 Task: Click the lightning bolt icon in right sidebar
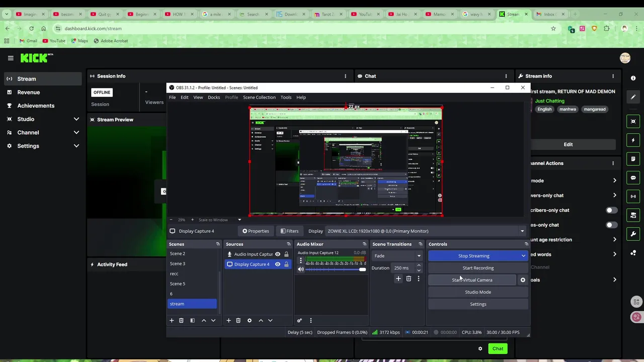click(633, 140)
